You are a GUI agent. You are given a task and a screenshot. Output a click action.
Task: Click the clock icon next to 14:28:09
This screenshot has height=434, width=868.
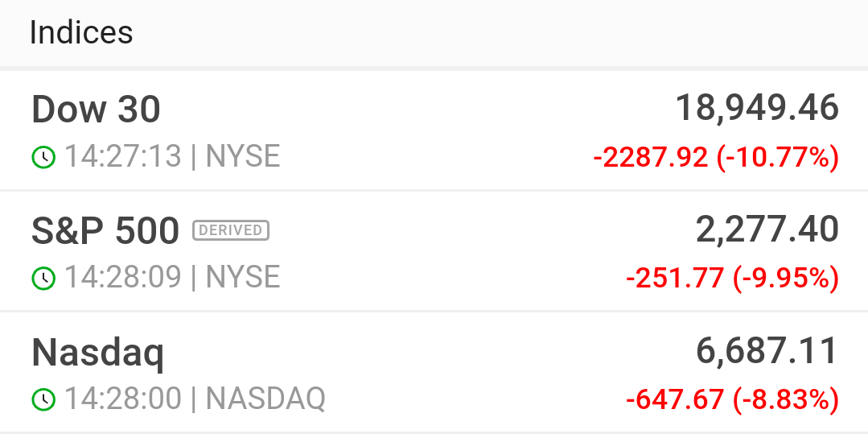pyautogui.click(x=43, y=279)
